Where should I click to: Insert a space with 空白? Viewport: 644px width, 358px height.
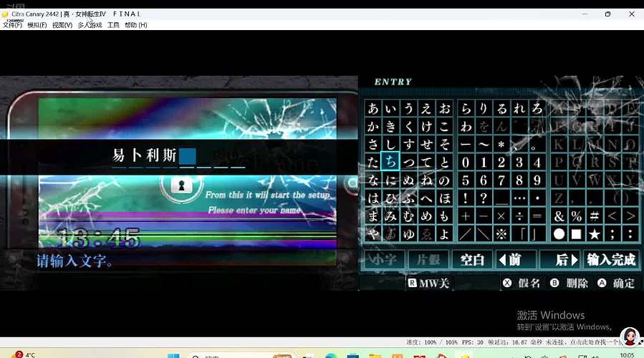coord(472,259)
